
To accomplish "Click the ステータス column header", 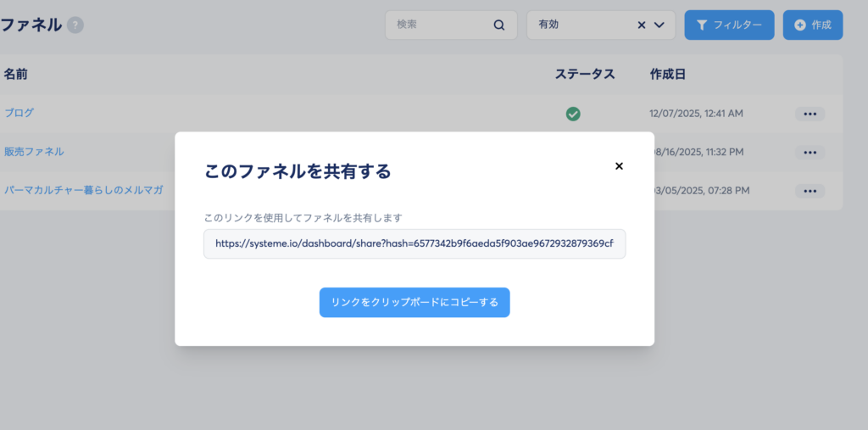I will point(584,75).
